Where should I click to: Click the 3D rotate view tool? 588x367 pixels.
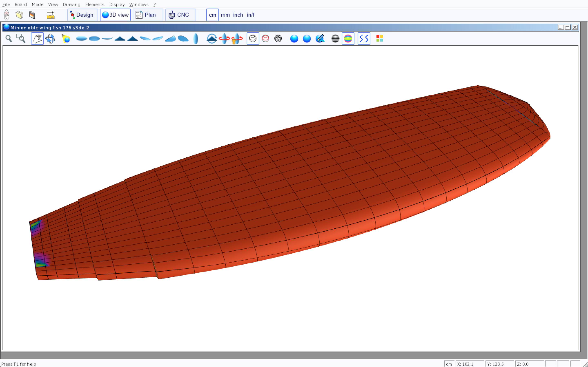(x=50, y=39)
